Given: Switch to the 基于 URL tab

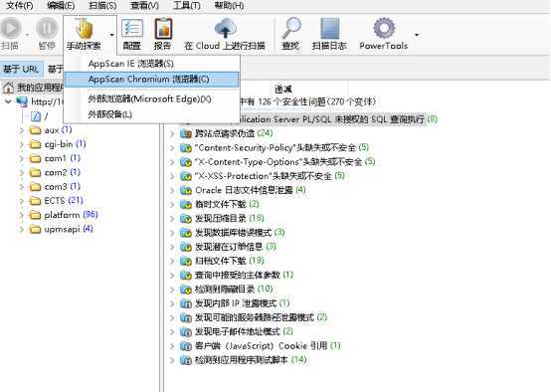Looking at the screenshot, I should click(21, 69).
